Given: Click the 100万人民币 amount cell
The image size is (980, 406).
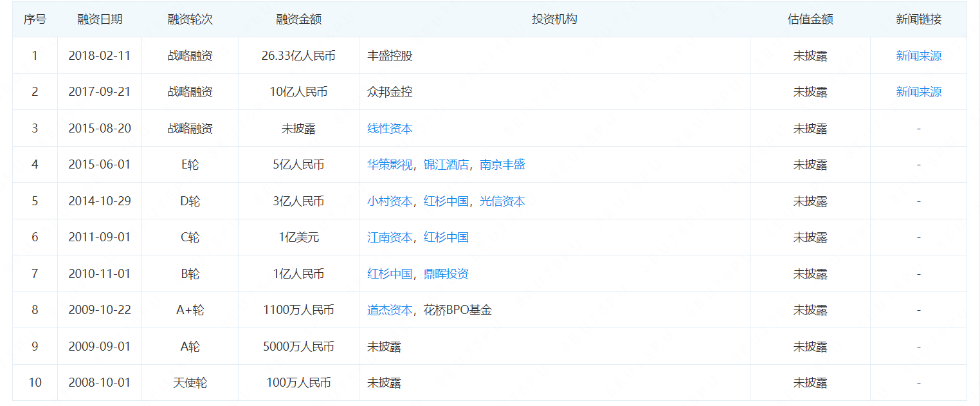Looking at the screenshot, I should (x=298, y=383).
